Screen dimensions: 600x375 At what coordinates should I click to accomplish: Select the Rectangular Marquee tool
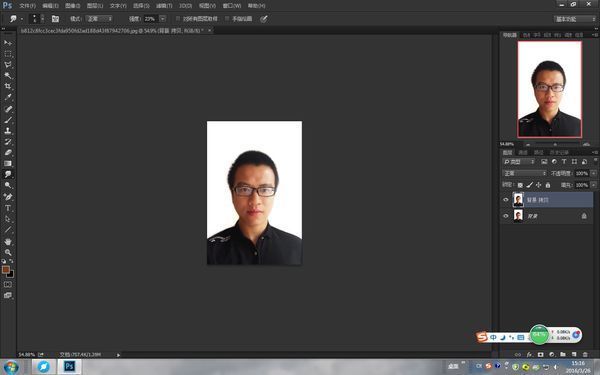coord(8,54)
